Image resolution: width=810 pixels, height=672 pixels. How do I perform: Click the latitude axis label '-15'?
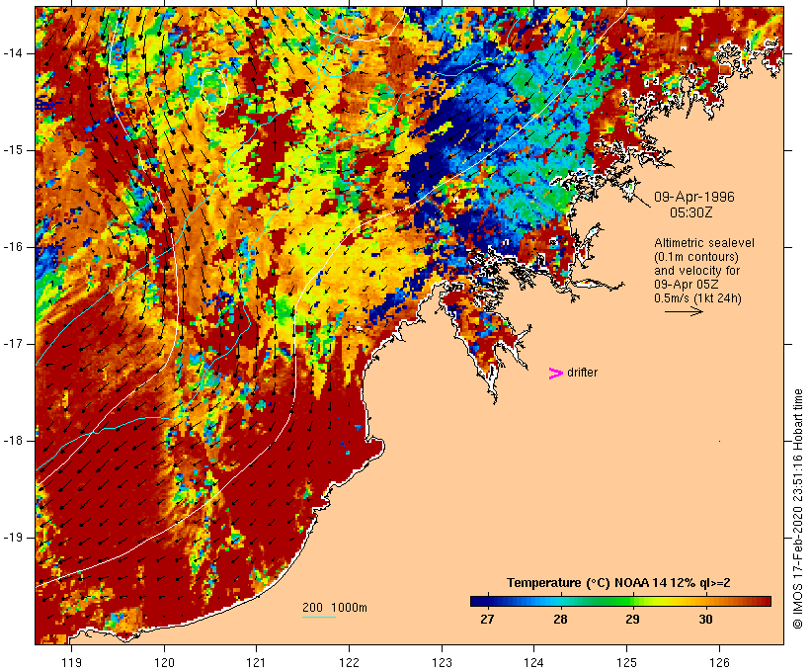[x=13, y=150]
